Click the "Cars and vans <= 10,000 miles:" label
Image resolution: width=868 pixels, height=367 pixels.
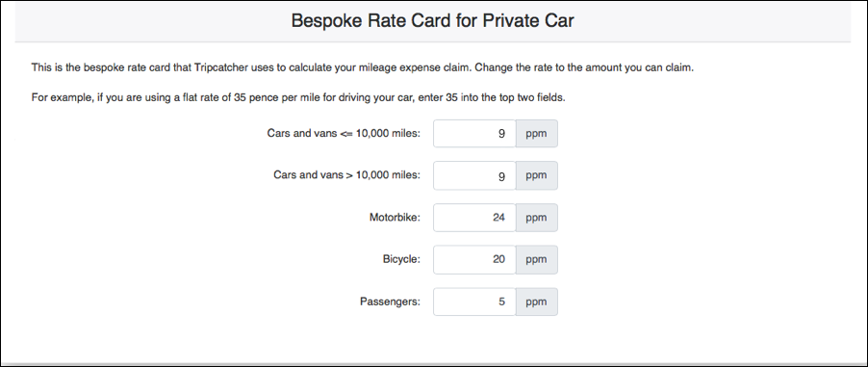tap(344, 134)
